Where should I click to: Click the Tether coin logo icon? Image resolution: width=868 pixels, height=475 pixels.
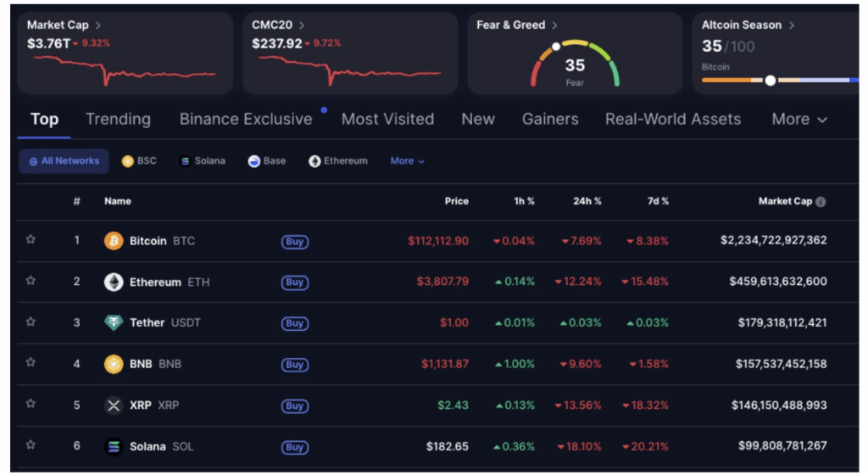[x=114, y=323]
